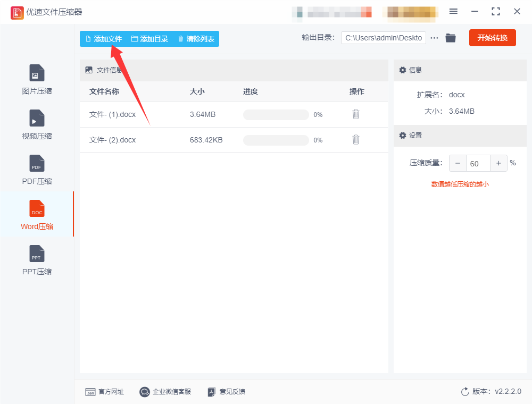532x404 pixels.
Task: Click the 683.42KB size cell
Action: [206, 140]
